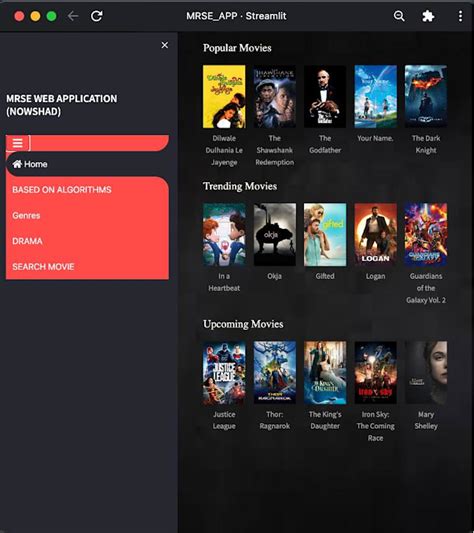This screenshot has height=533, width=474.
Task: Click the browser back arrow
Action: (x=73, y=16)
